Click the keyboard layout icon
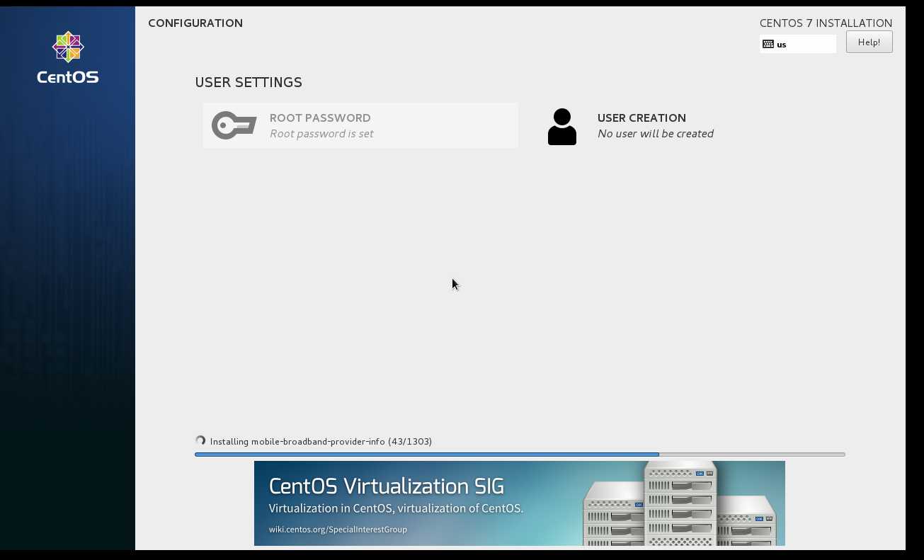This screenshot has width=924, height=560. point(768,44)
